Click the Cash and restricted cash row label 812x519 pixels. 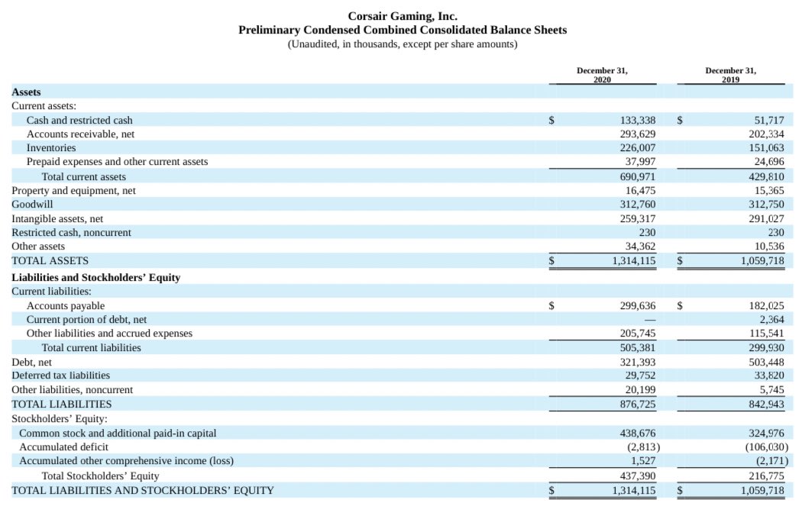tap(79, 120)
